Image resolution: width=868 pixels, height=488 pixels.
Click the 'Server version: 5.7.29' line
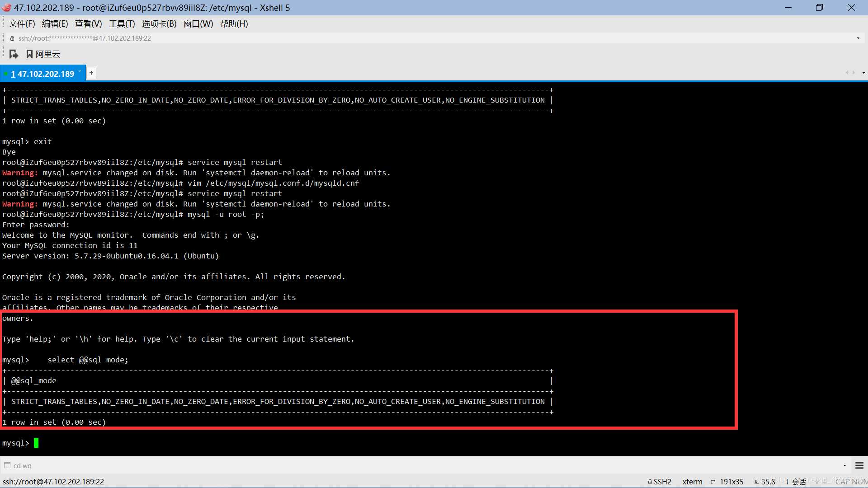click(111, 256)
